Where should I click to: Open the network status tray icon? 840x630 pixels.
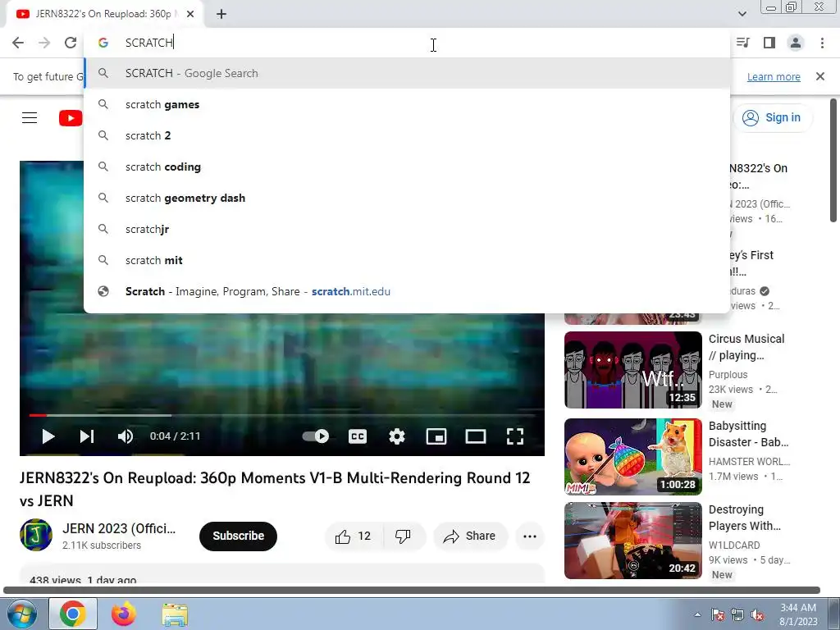coord(737,614)
